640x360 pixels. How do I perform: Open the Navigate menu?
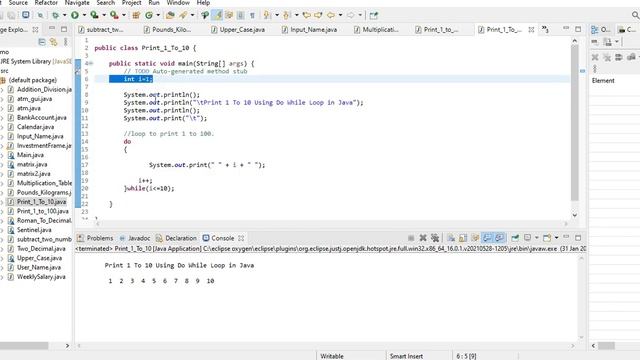[77, 3]
